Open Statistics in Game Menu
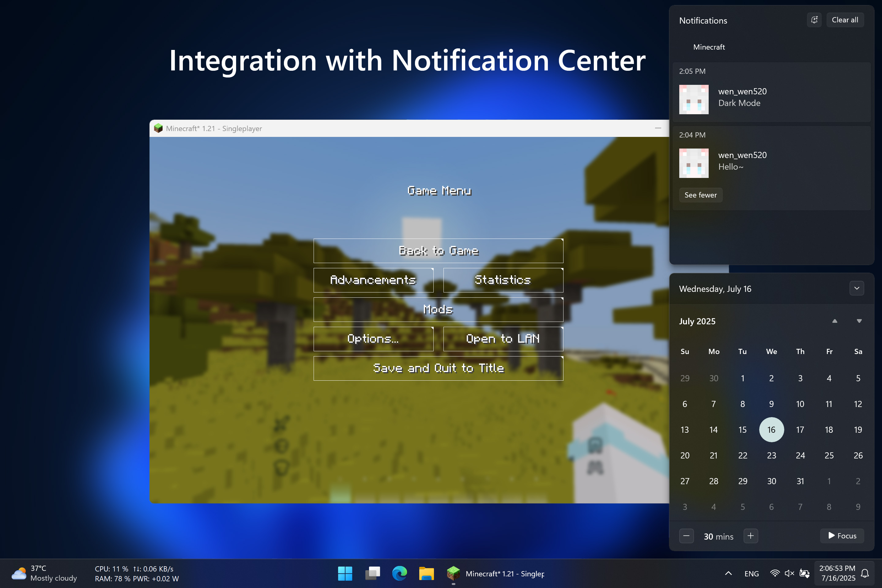Viewport: 882px width, 588px height. coord(503,280)
